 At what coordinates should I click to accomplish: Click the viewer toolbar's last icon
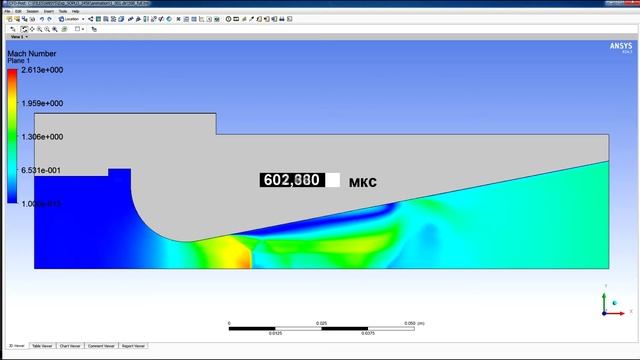(94, 29)
